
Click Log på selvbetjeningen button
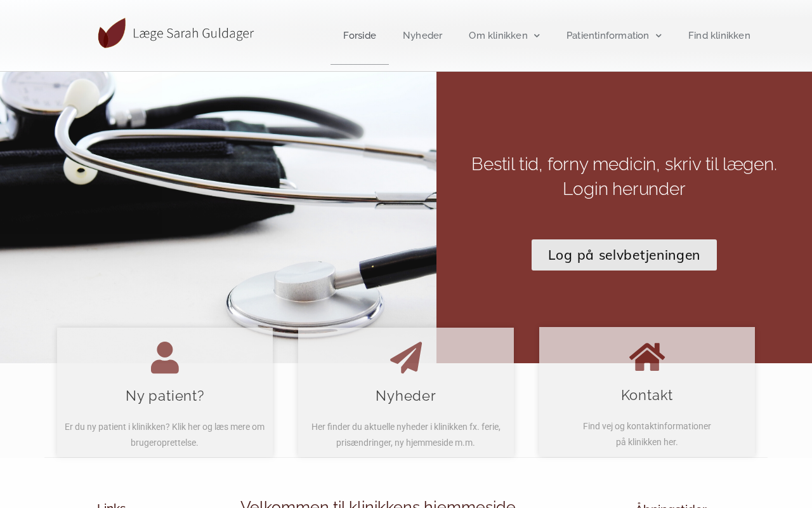click(624, 255)
